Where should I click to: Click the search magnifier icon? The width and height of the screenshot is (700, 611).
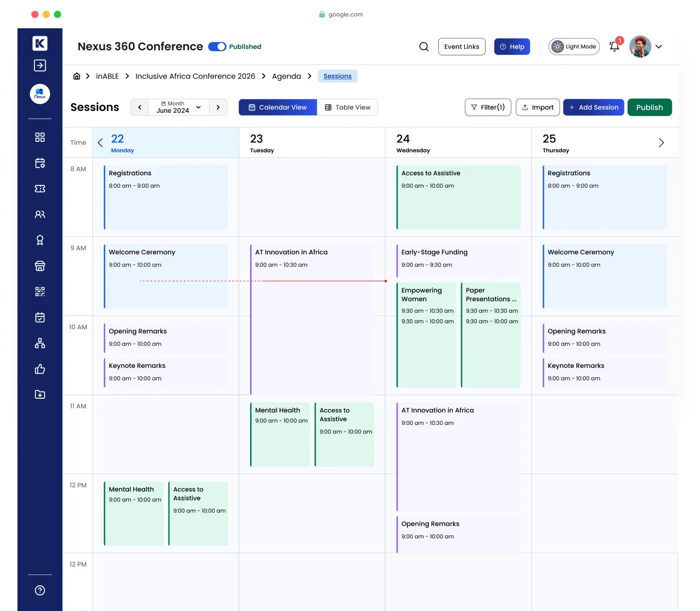click(x=424, y=47)
